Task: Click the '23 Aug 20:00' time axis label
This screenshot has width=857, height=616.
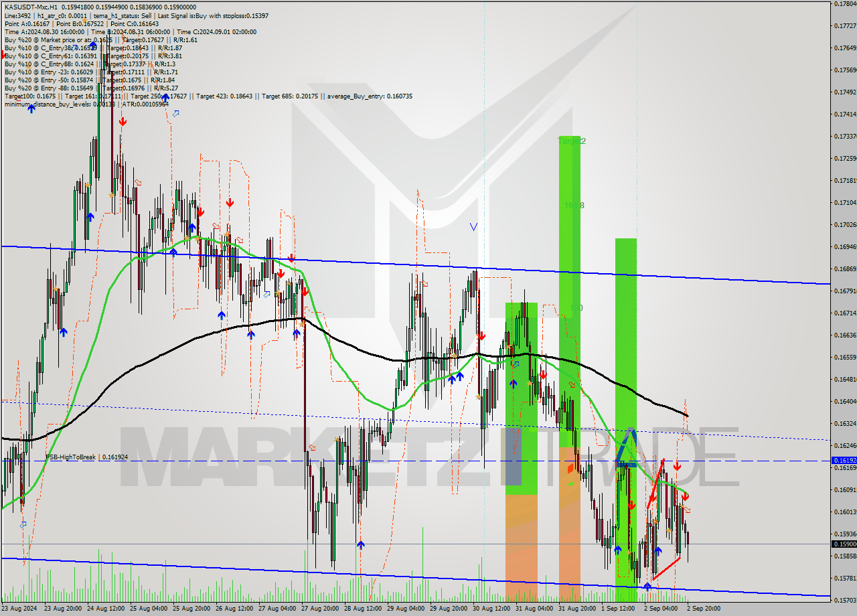Action: pyautogui.click(x=64, y=609)
